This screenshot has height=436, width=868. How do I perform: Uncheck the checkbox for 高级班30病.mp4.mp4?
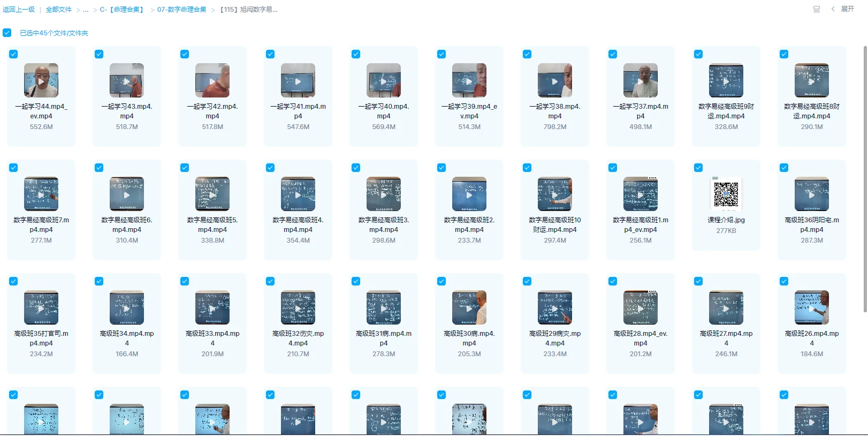pyautogui.click(x=441, y=281)
